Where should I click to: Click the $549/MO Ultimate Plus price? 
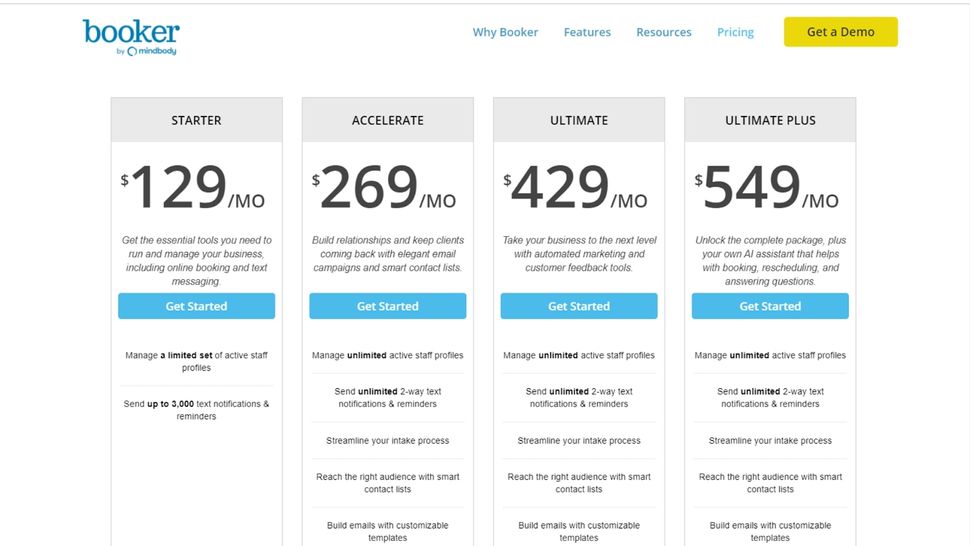(768, 188)
